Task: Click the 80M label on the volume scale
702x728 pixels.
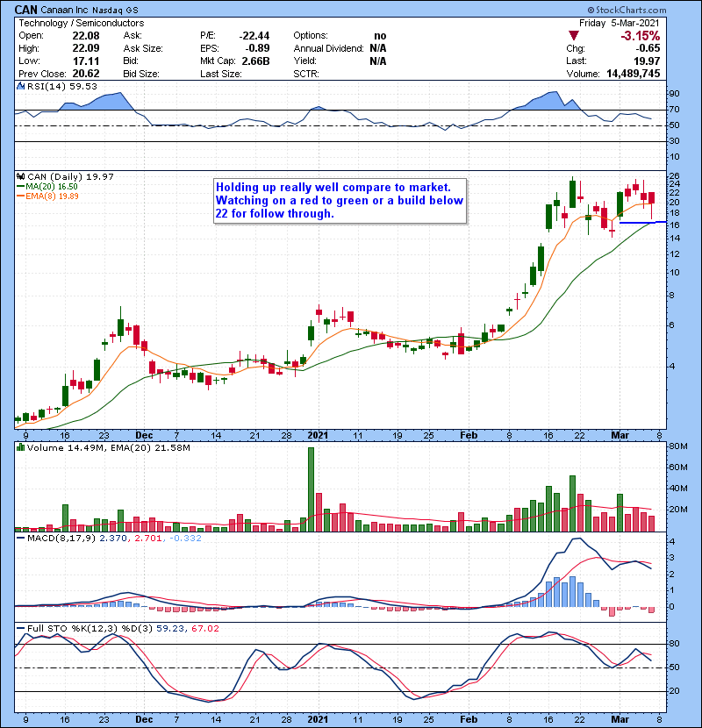Action: coord(678,446)
